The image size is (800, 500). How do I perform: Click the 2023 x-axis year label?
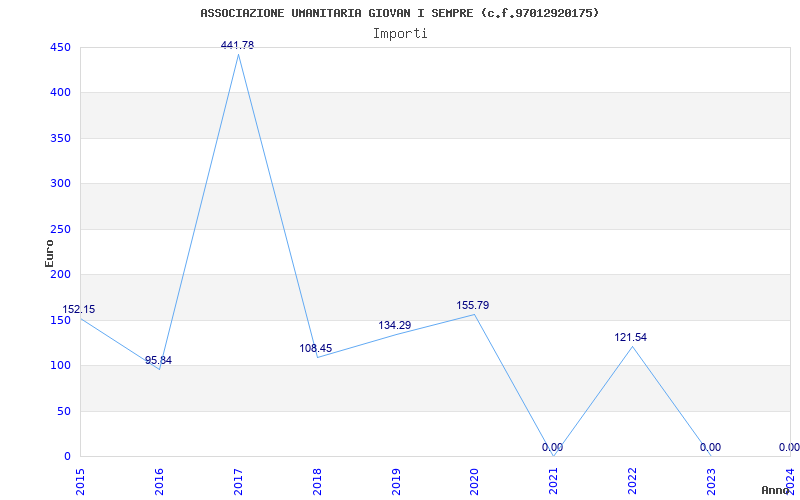click(712, 481)
